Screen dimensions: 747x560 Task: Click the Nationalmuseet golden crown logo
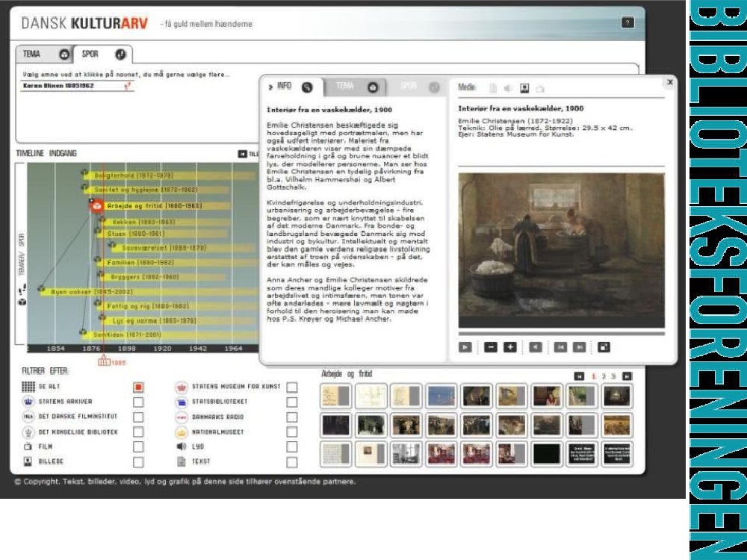(x=182, y=432)
